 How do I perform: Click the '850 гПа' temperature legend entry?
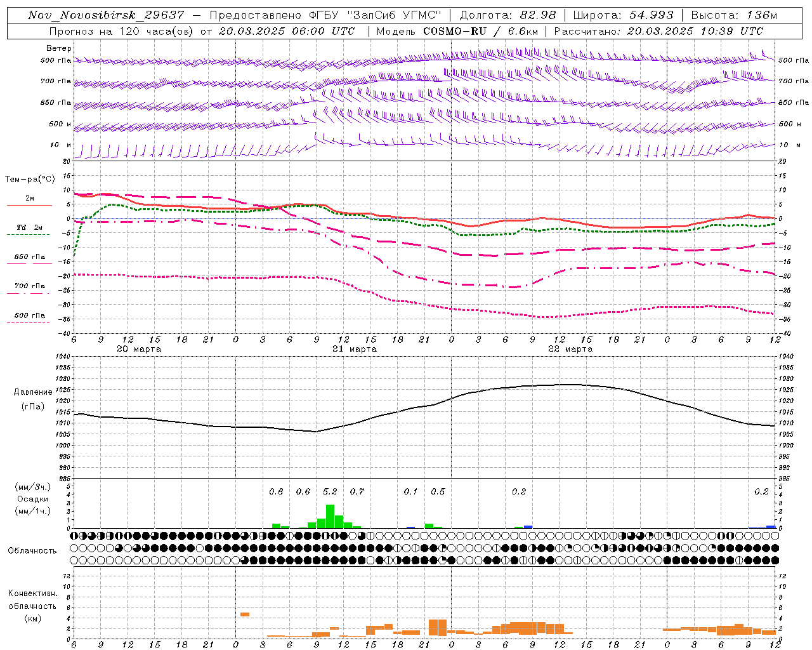coord(30,257)
